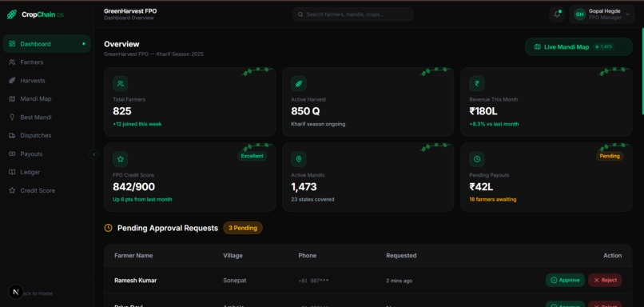This screenshot has width=644, height=307.
Task: Click the '2 mins ago' cell
Action: (400, 281)
